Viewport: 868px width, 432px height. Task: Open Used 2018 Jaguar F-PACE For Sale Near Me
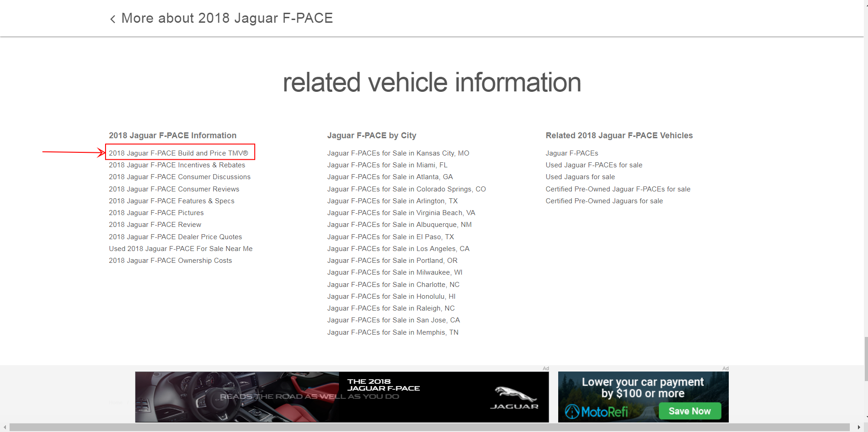tap(181, 249)
